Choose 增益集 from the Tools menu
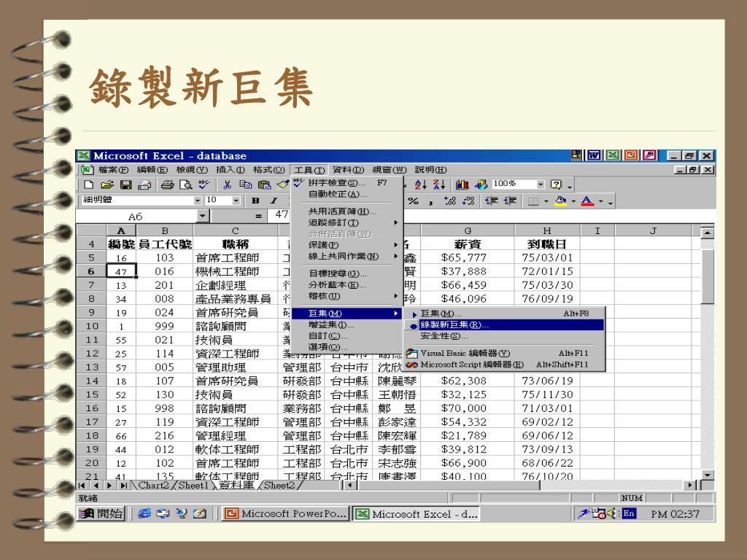 pos(347,324)
